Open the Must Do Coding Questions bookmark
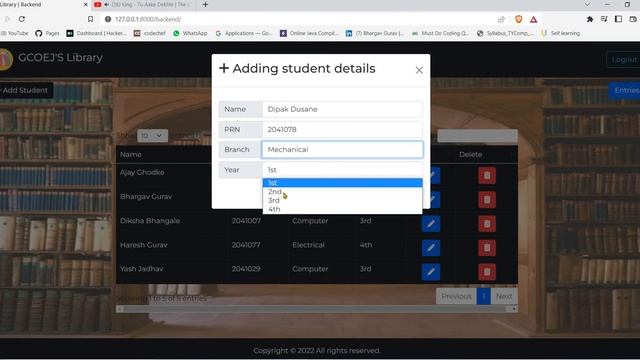640x360 pixels. pos(440,33)
